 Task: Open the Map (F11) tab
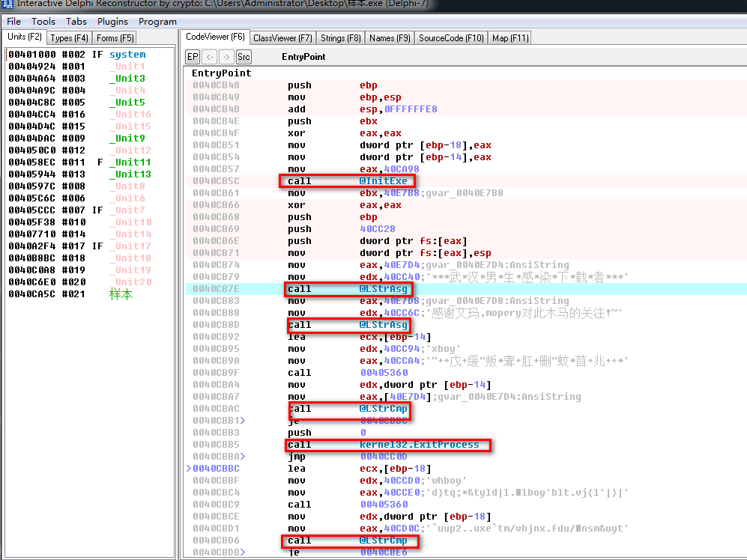[x=509, y=38]
